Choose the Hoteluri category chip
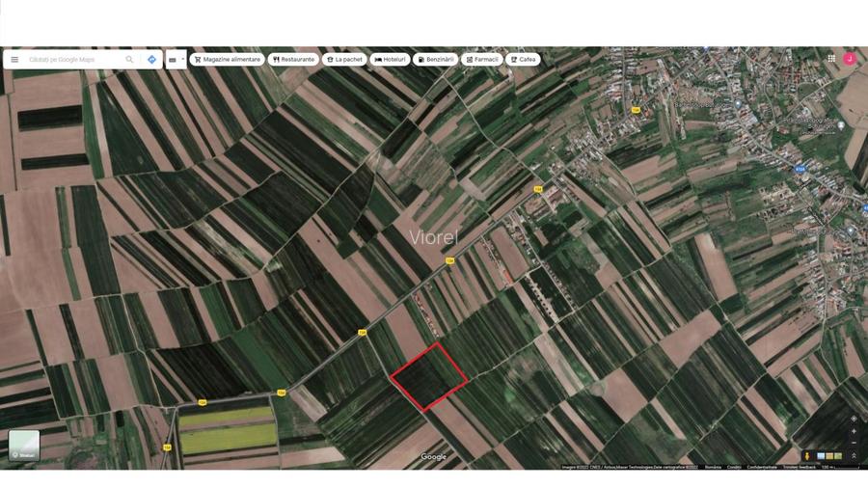The image size is (868, 488). click(391, 59)
